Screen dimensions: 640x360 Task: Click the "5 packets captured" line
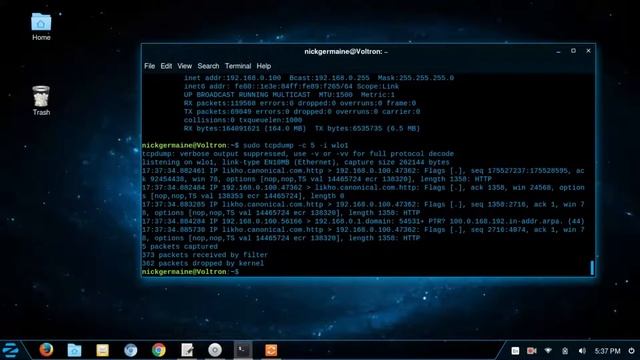[180, 247]
